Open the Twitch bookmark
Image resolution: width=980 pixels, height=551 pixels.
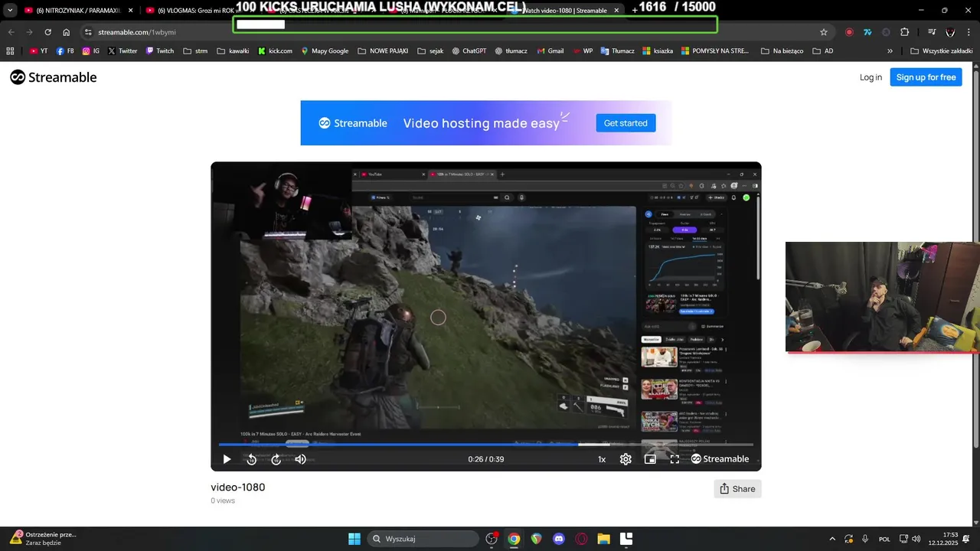(x=159, y=51)
